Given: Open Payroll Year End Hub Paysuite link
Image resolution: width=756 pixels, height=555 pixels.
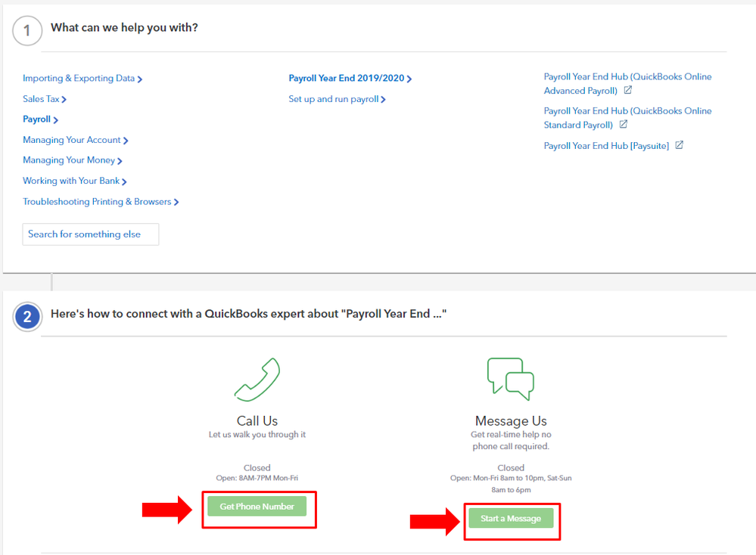Looking at the screenshot, I should 606,145.
